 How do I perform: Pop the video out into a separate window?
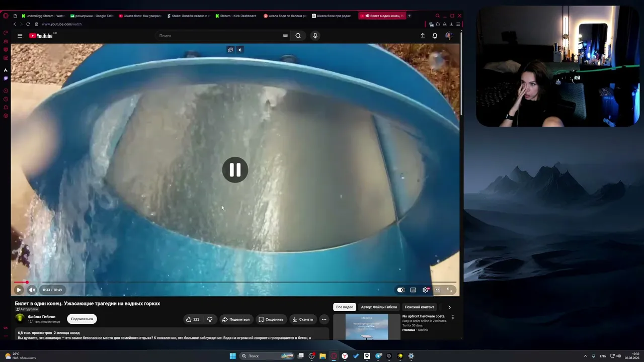pyautogui.click(x=230, y=50)
